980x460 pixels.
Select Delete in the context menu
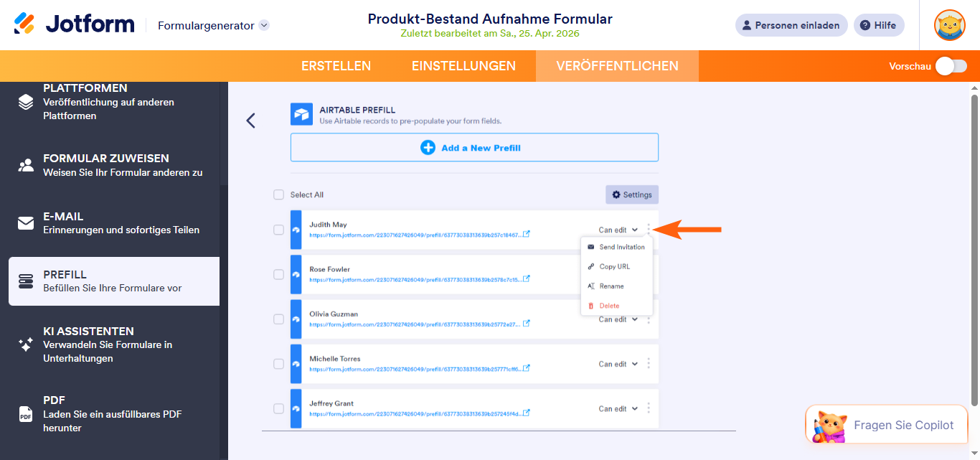[x=609, y=306]
